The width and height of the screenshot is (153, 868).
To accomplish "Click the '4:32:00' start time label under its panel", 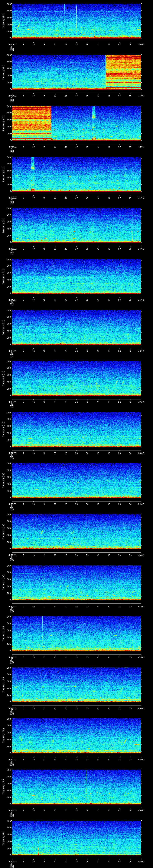I will point(12,198).
